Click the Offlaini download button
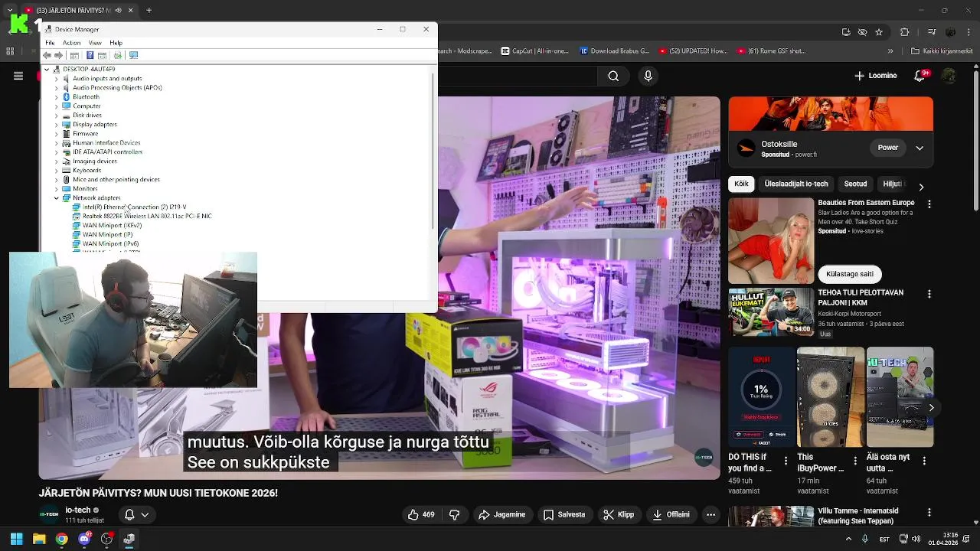 click(671, 514)
